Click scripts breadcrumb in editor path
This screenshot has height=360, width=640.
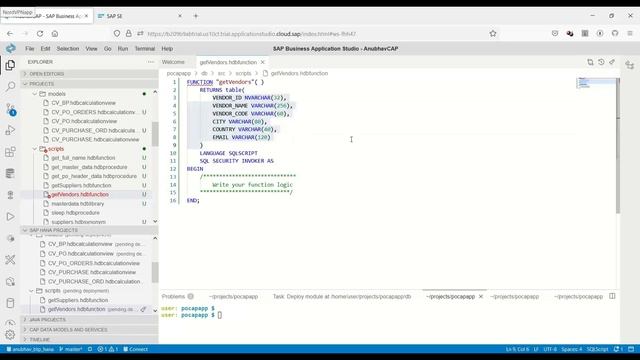243,73
